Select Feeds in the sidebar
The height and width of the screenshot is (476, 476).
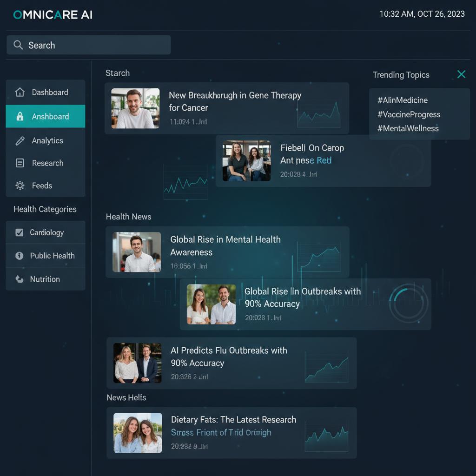click(x=42, y=185)
